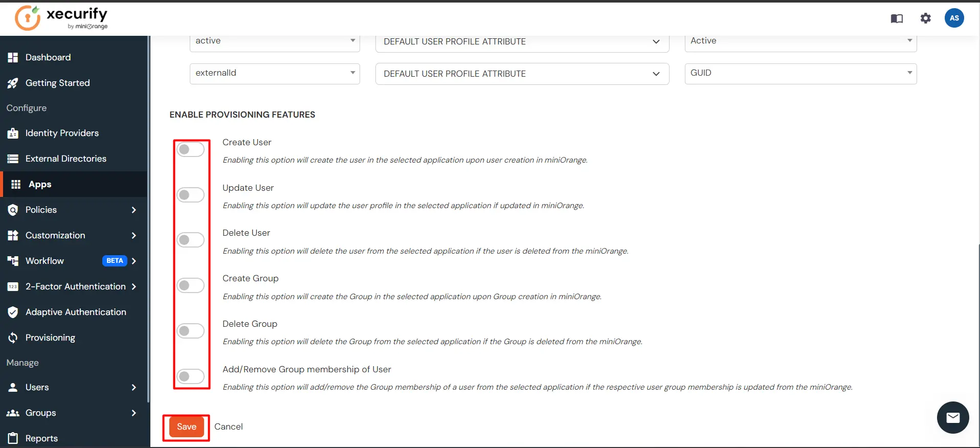This screenshot has height=448, width=980.
Task: Click the Policies shield icon
Action: click(13, 210)
